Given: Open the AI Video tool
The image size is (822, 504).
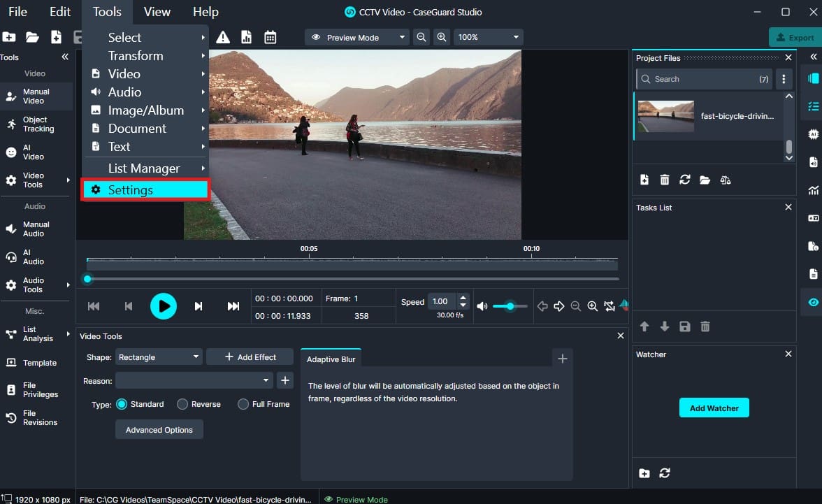Looking at the screenshot, I should pos(33,152).
